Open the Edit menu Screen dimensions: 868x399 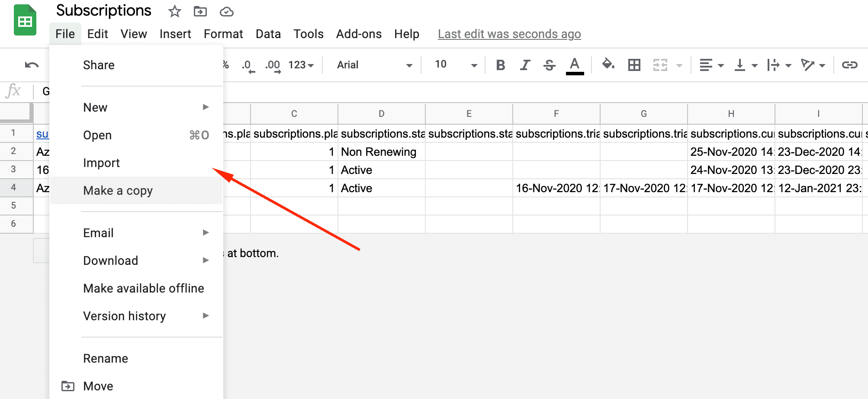[97, 34]
